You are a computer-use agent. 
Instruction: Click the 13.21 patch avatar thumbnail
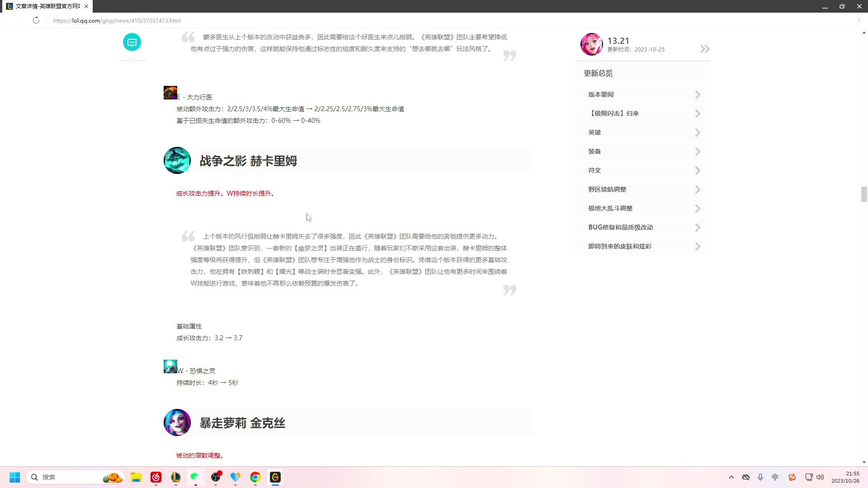591,44
